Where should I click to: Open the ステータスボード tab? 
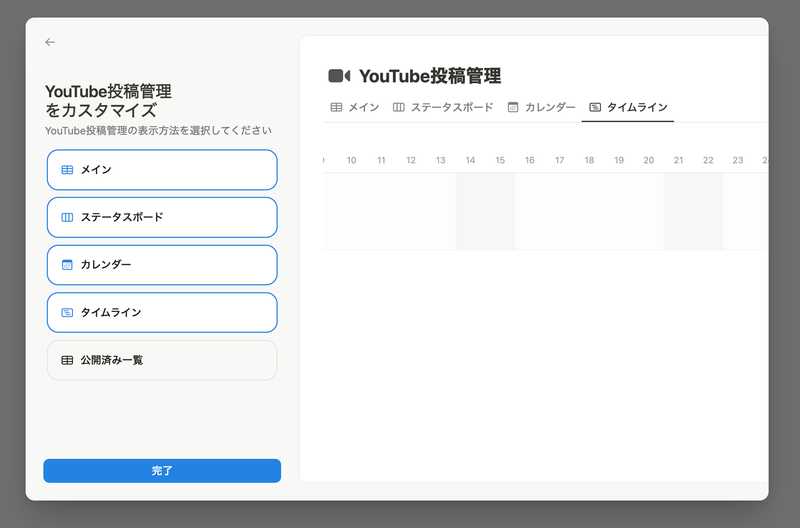(x=443, y=107)
